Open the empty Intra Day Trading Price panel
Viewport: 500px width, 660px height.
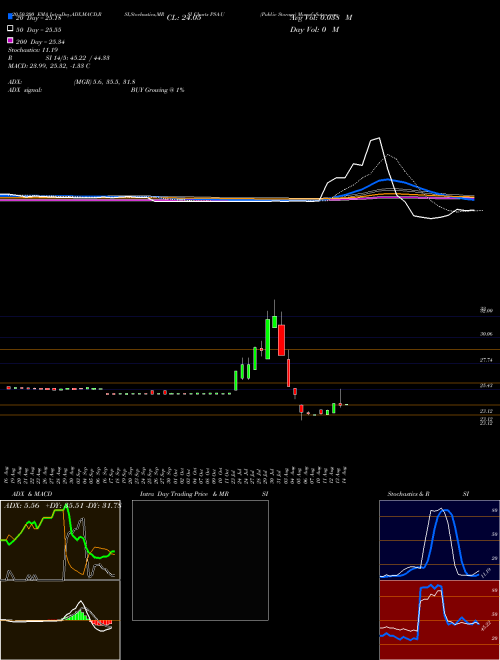click(x=200, y=560)
